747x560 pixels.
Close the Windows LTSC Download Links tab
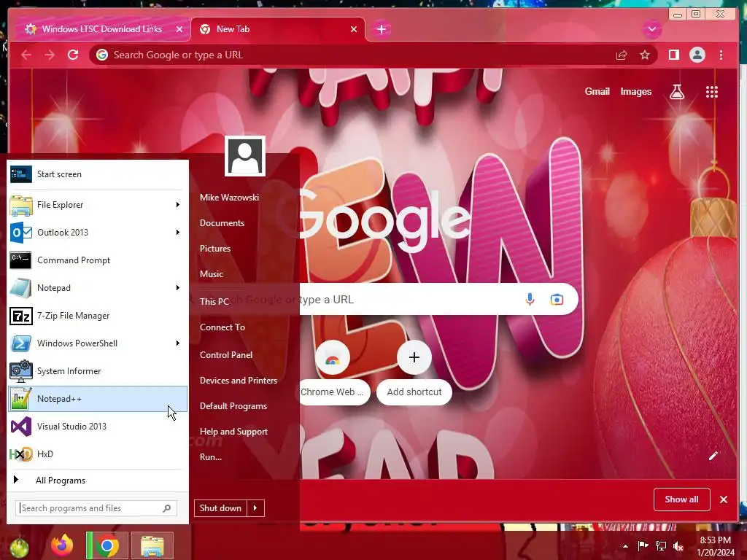[179, 29]
